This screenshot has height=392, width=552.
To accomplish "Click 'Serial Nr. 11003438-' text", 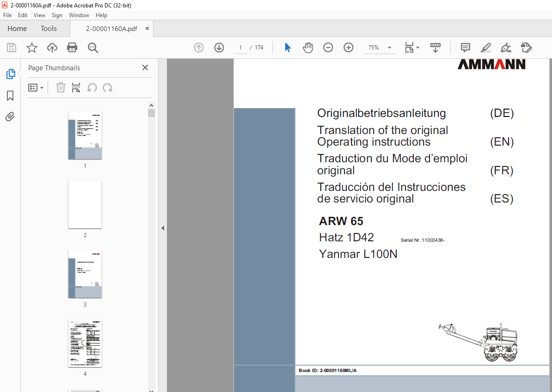I will (x=423, y=240).
